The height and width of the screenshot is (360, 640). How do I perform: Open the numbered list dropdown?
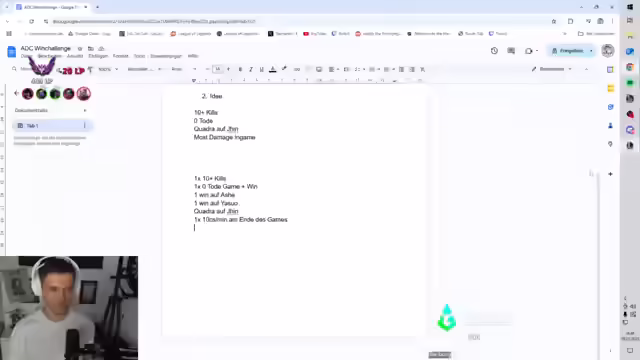(x=388, y=69)
